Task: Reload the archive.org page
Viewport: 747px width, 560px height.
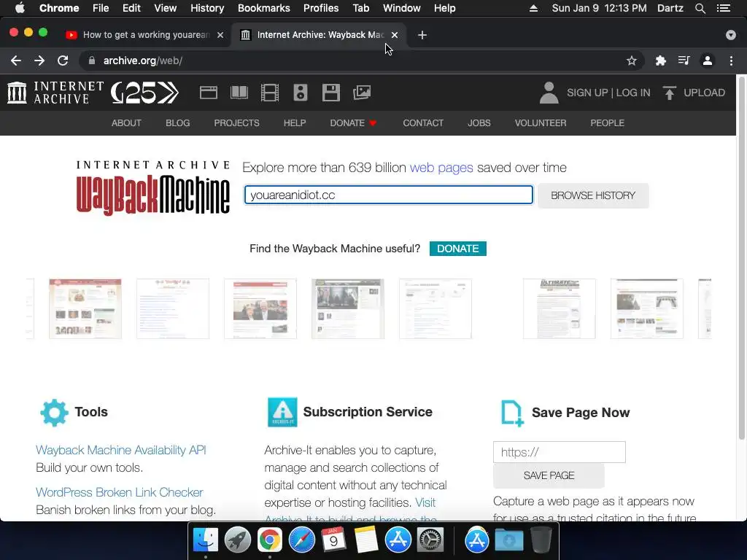Action: click(63, 61)
